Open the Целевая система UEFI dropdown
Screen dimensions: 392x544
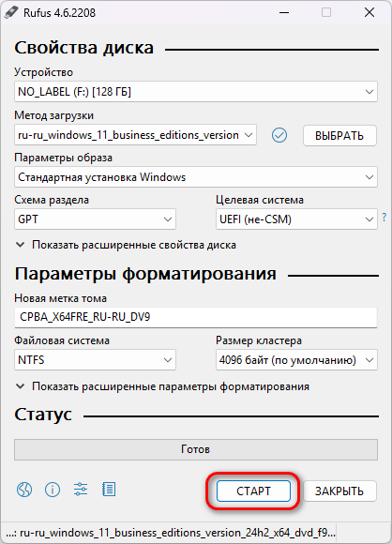coord(296,219)
